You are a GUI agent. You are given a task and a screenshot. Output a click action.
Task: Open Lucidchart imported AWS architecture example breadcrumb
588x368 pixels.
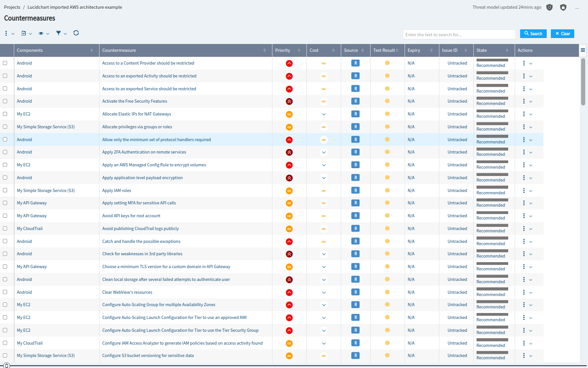[x=75, y=7]
